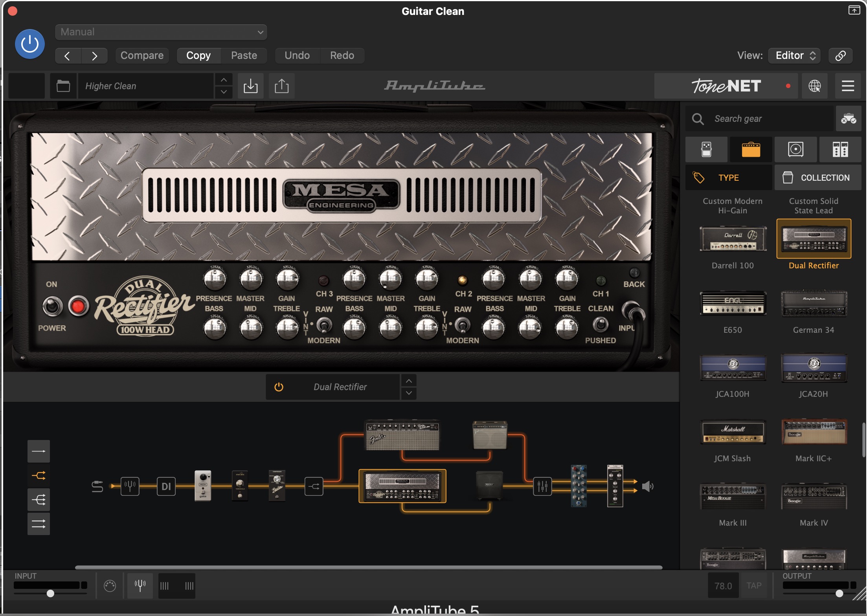Select channel CH 3 LED indicator
867x616 pixels.
tap(323, 280)
